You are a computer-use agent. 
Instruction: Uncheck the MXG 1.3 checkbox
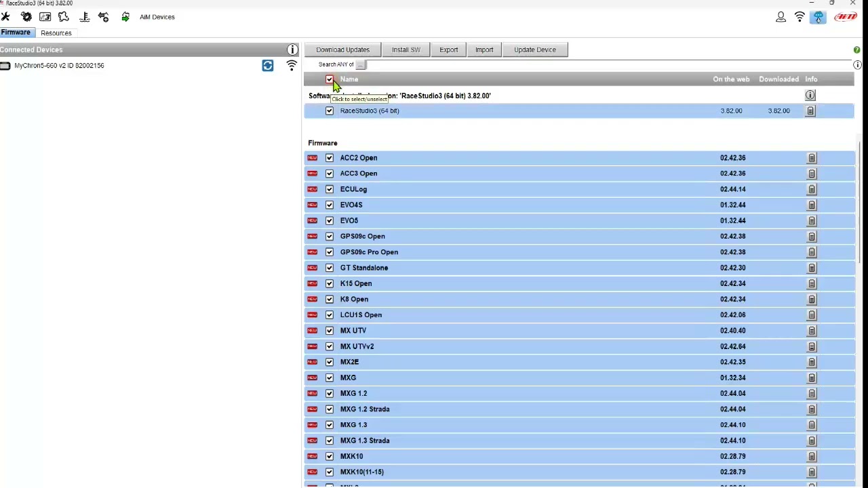pos(330,425)
